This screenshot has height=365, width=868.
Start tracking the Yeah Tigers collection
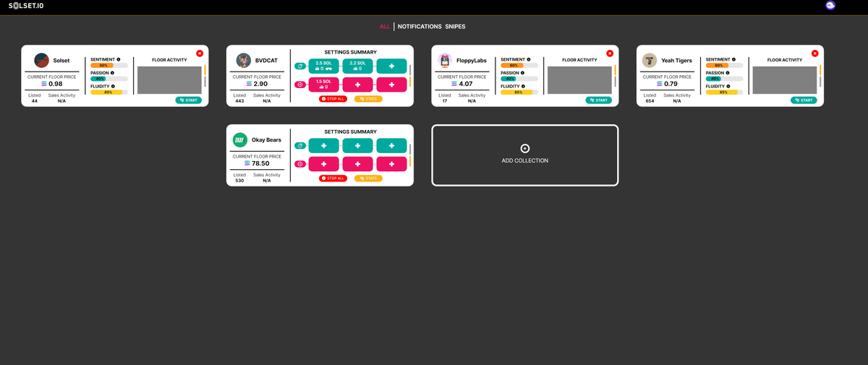[x=804, y=100]
